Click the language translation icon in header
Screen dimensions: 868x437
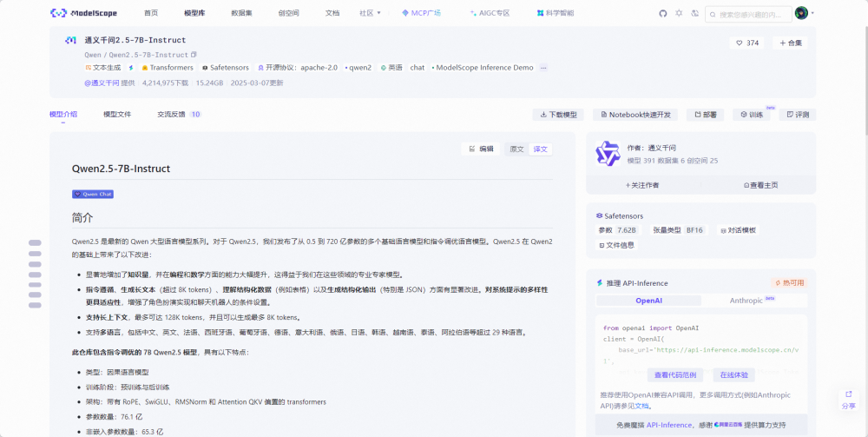[x=695, y=13]
